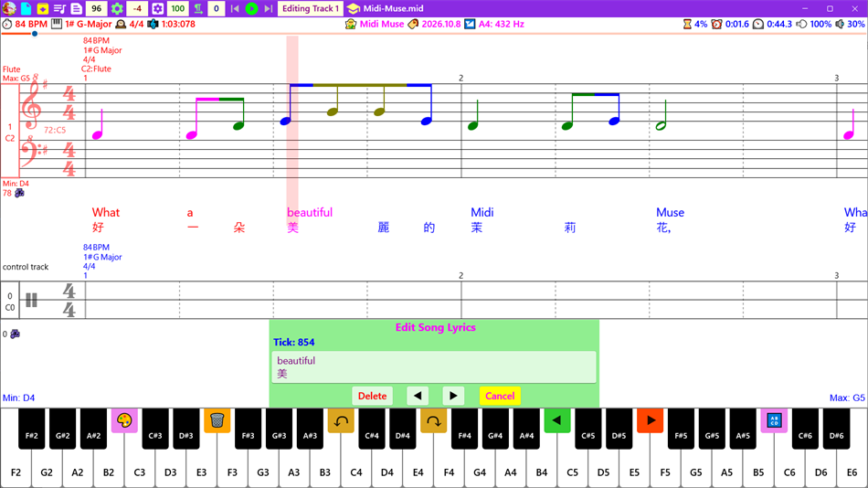Viewport: 868px width, 488px height.
Task: Click the next lyric right-arrow button
Action: (x=453, y=396)
